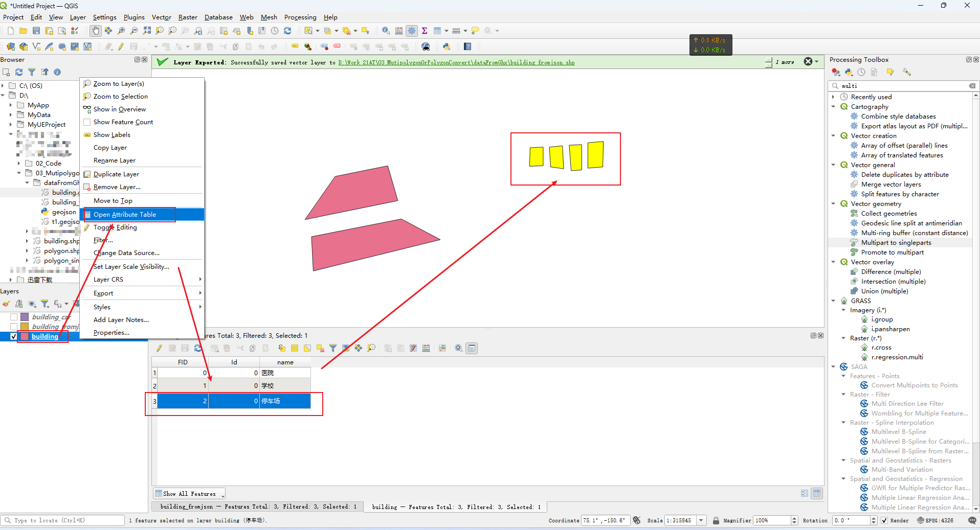Viewport: 980px width, 530px height.
Task: Click the Help Contents question-mark icon
Action: (x=467, y=47)
